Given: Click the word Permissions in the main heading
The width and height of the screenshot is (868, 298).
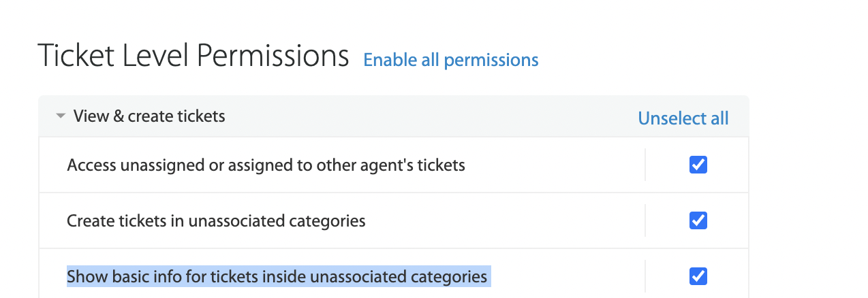Looking at the screenshot, I should [x=273, y=56].
